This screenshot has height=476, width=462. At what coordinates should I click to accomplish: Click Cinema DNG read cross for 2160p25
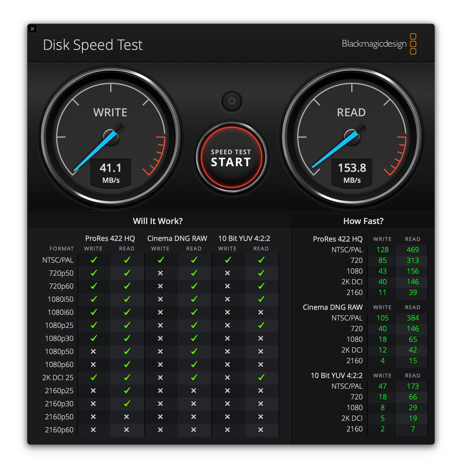click(194, 391)
